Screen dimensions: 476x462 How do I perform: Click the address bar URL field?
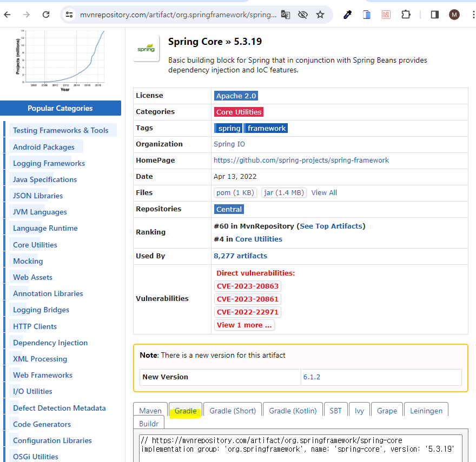[x=178, y=15]
